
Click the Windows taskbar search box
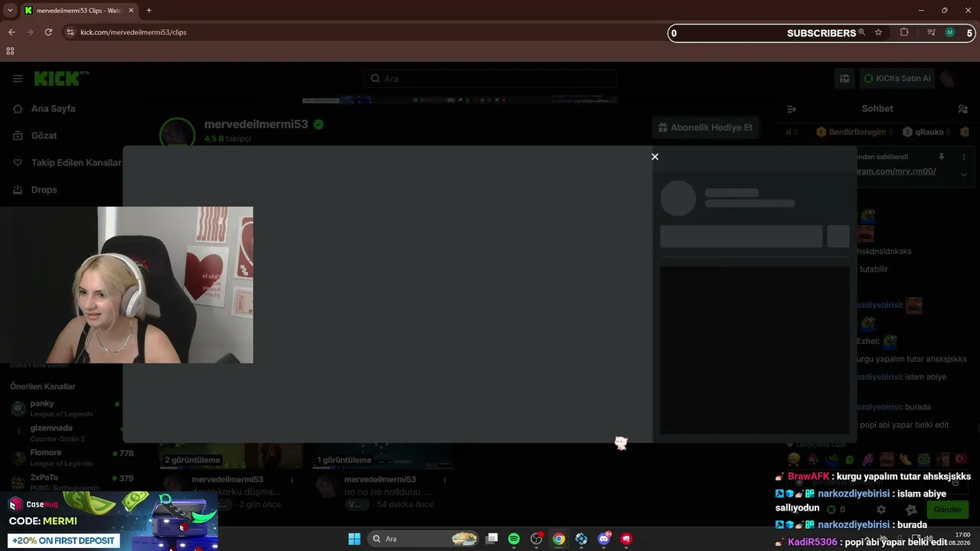pos(424,539)
